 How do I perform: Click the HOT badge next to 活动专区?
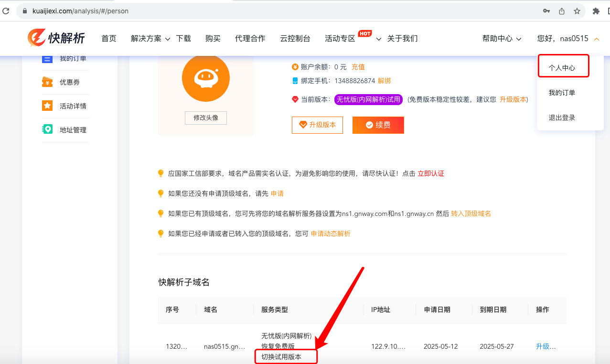point(365,33)
